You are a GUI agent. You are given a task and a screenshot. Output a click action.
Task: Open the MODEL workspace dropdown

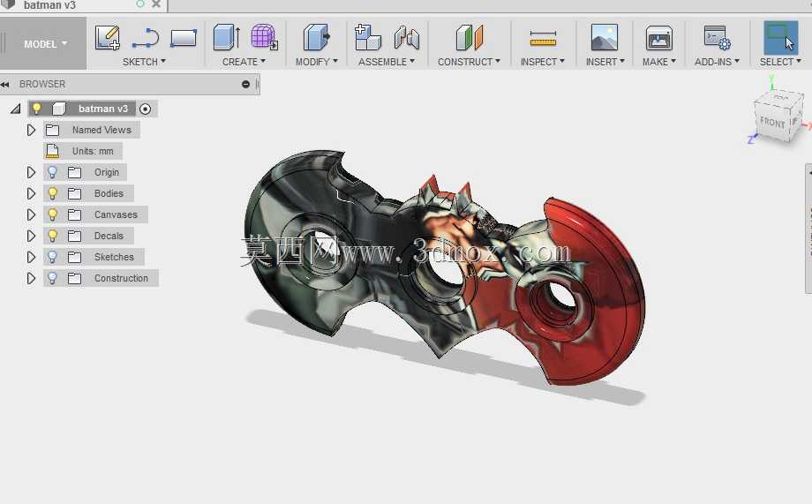click(45, 44)
